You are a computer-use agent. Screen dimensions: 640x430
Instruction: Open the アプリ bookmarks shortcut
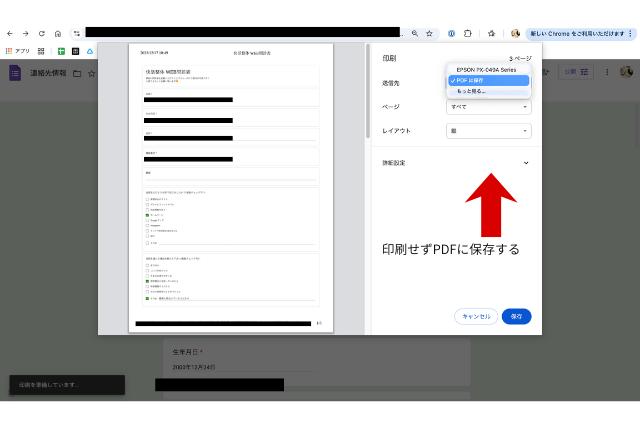pos(18,51)
